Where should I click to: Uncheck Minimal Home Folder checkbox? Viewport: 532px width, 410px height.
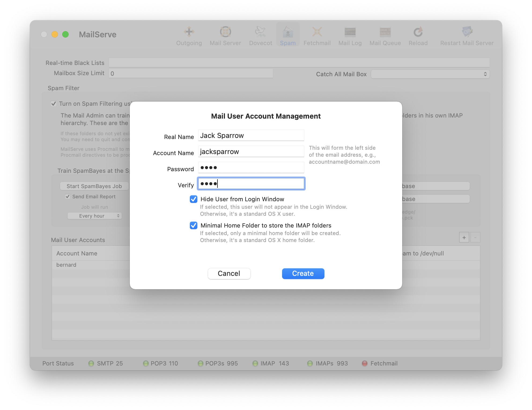194,225
